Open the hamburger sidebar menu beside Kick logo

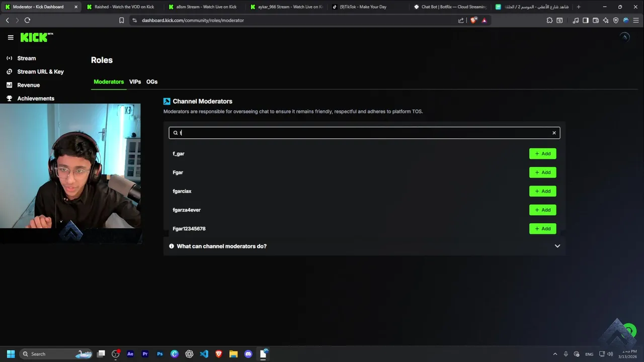pyautogui.click(x=11, y=37)
